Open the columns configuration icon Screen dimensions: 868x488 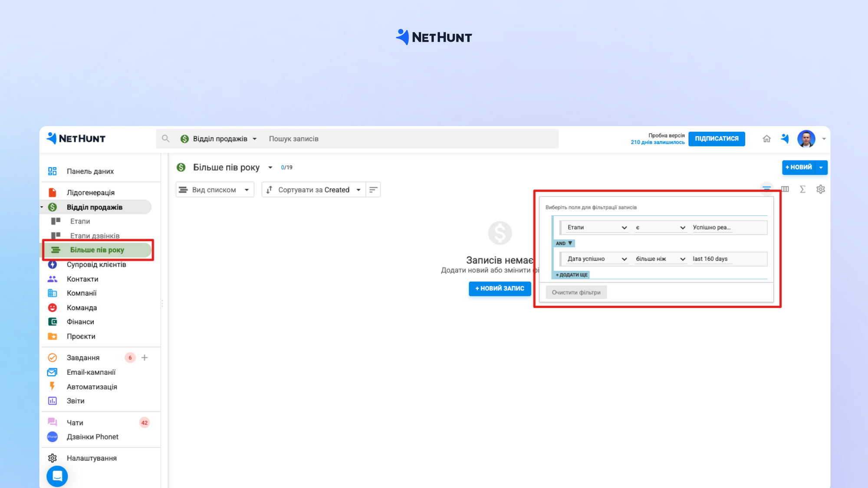coord(785,189)
